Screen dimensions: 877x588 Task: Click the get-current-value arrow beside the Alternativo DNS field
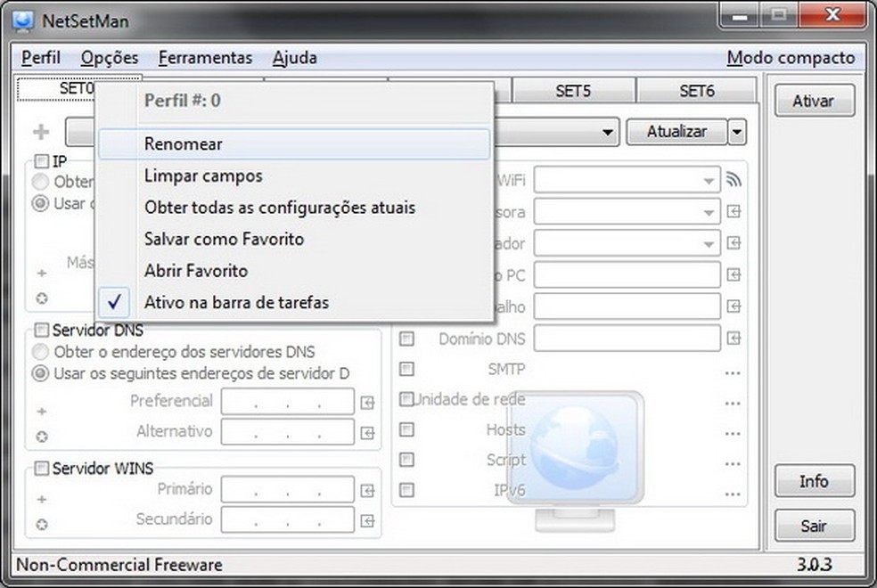367,433
